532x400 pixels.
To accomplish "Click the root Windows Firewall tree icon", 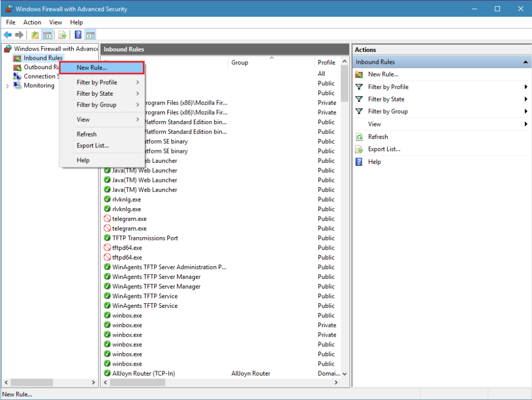I will click(8, 49).
